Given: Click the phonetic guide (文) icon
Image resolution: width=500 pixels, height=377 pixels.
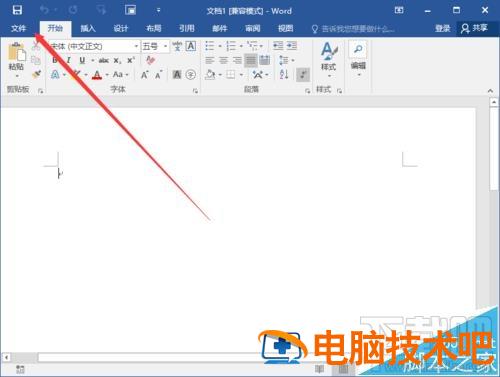Looking at the screenshot, I should [177, 46].
